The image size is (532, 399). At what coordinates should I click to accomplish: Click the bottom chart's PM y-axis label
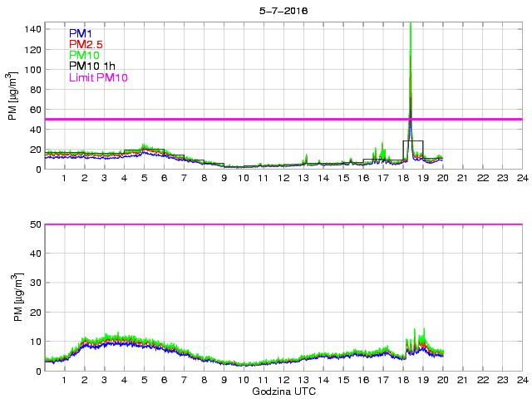(x=12, y=298)
